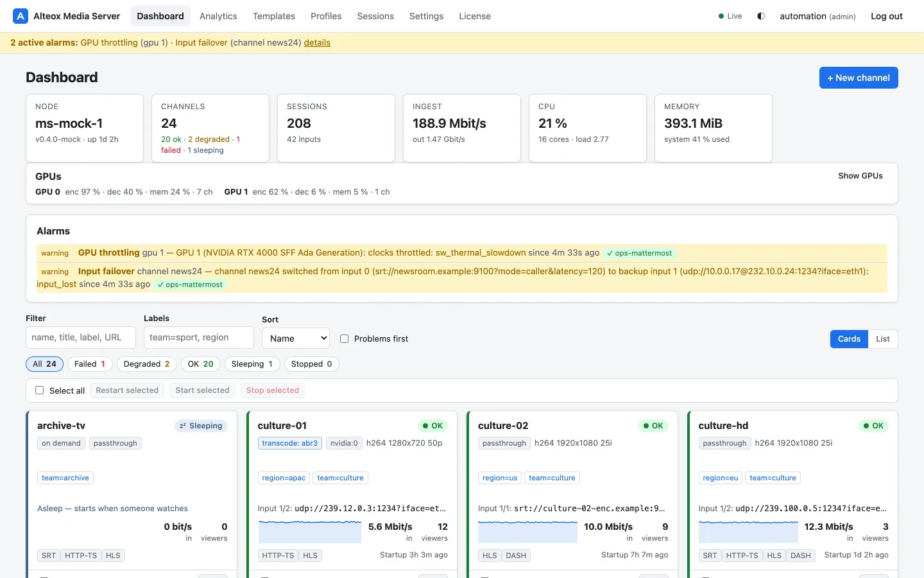Viewport: 924px width, 578px height.
Task: Open the culture-02 channel title
Action: [503, 426]
